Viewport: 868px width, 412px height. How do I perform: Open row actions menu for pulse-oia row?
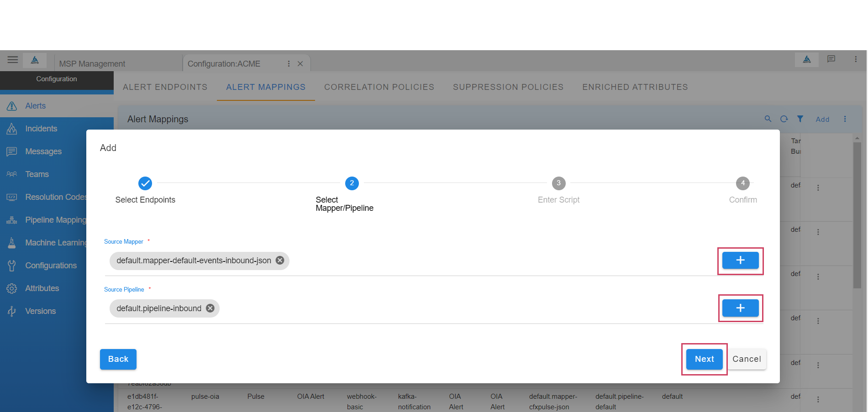818,400
